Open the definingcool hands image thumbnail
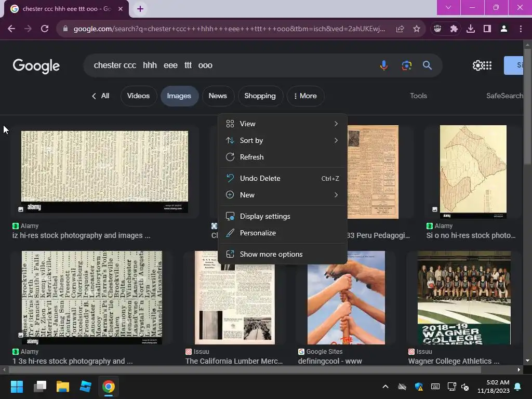Screen dimensions: 532x399 (x=346, y=298)
